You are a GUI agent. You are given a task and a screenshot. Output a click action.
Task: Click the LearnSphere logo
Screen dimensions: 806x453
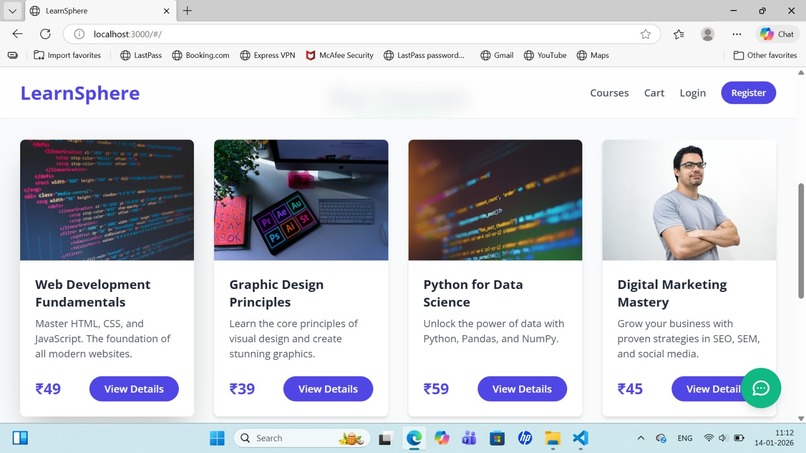[80, 93]
